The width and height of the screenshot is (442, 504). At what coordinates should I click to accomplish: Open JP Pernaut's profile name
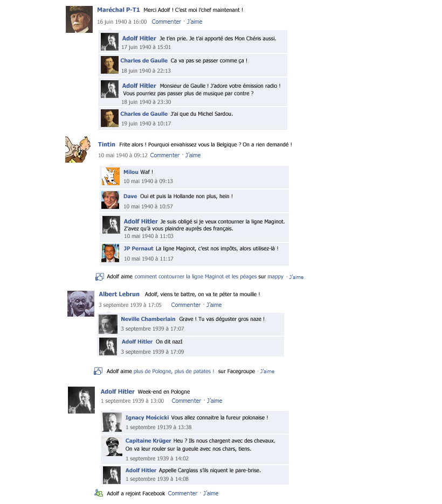pos(139,248)
